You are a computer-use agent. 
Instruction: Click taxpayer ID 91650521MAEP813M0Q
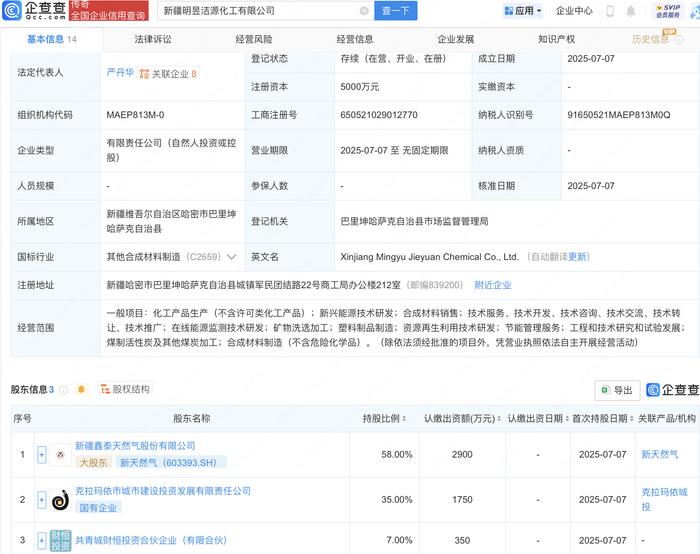619,115
